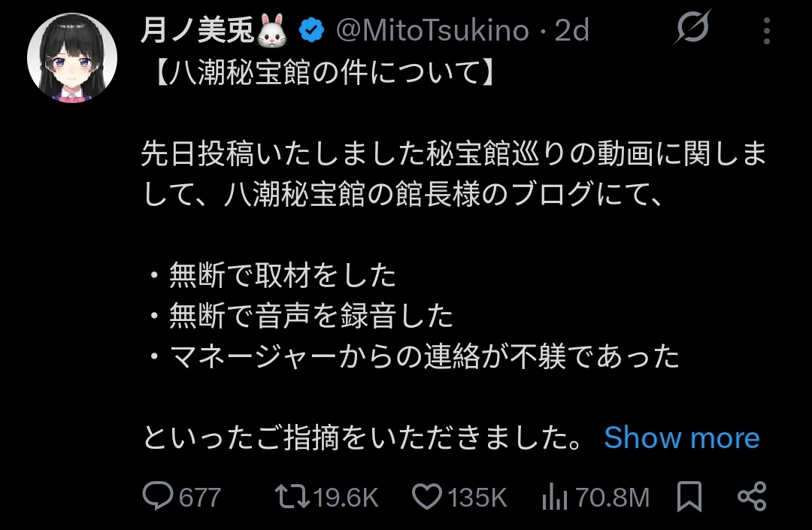This screenshot has height=530, width=812.
Task: Click the 2d timestamp
Action: 571,31
